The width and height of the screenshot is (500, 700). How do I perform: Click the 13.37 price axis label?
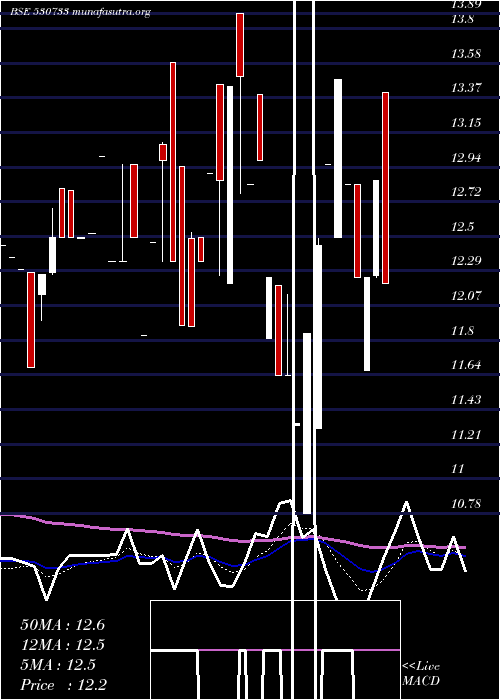click(x=466, y=88)
